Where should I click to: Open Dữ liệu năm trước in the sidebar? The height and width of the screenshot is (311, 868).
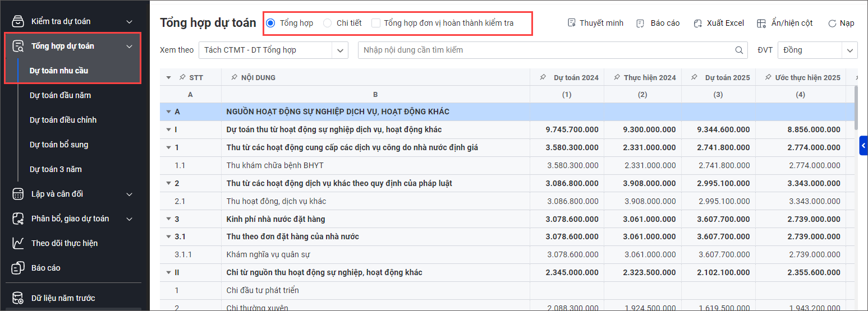point(63,298)
